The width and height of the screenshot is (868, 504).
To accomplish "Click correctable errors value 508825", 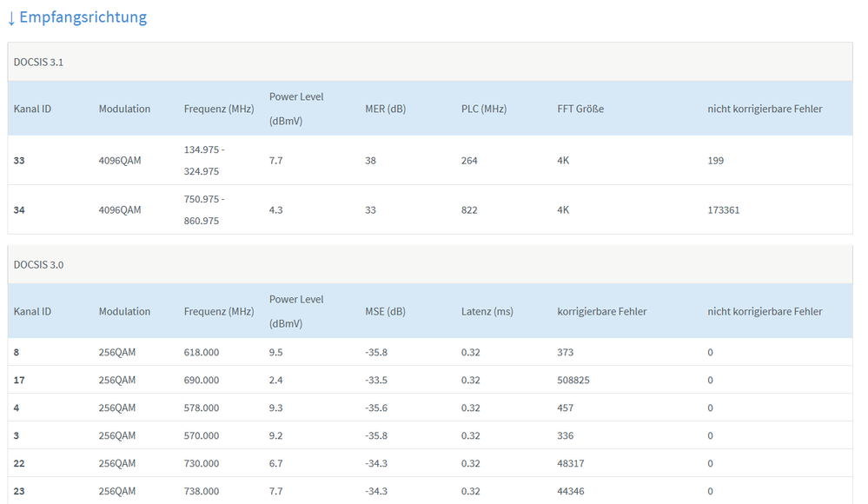I will 574,380.
